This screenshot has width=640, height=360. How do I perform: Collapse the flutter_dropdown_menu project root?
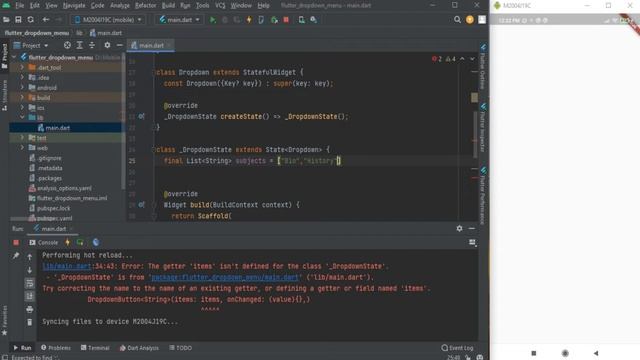(x=14, y=58)
